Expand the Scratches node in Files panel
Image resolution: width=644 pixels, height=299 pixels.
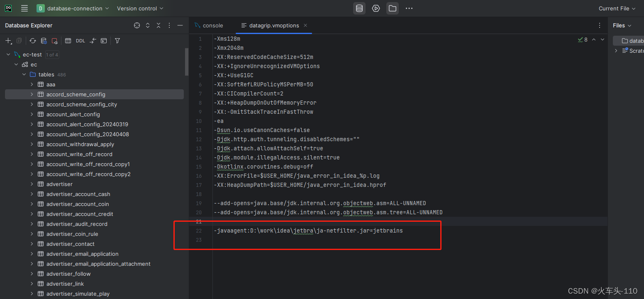[616, 50]
